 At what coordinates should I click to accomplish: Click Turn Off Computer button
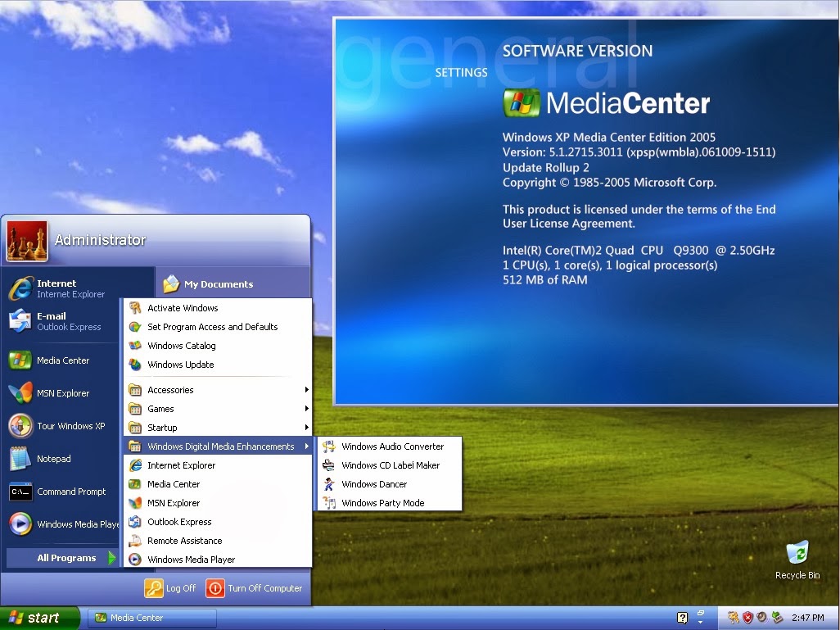(x=255, y=588)
